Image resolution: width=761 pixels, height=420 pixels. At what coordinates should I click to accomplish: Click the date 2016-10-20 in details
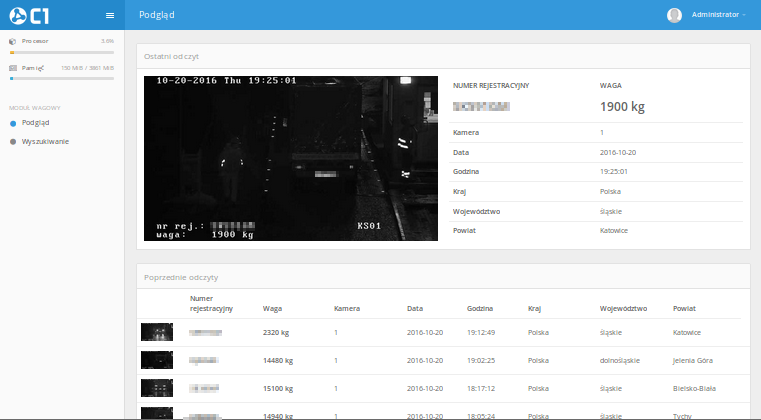(618, 152)
